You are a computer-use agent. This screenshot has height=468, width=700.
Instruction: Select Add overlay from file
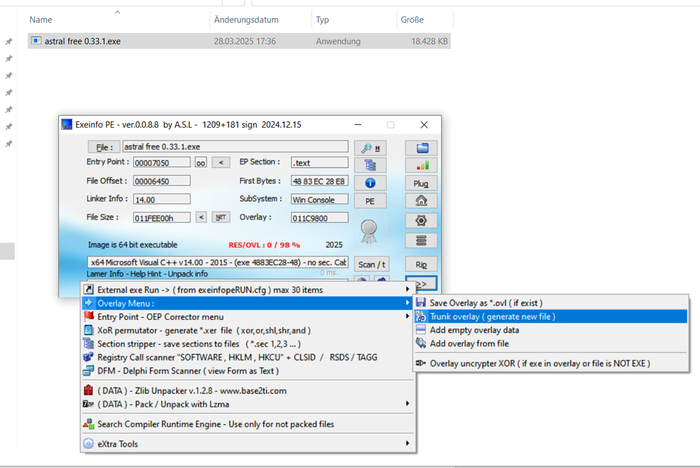469,343
